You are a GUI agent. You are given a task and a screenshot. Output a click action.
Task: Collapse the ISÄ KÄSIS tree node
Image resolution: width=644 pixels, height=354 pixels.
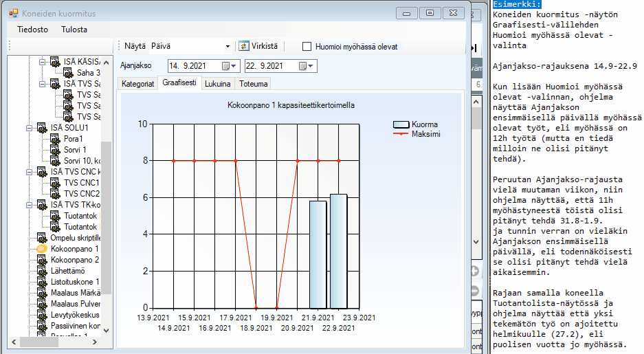[x=42, y=63]
